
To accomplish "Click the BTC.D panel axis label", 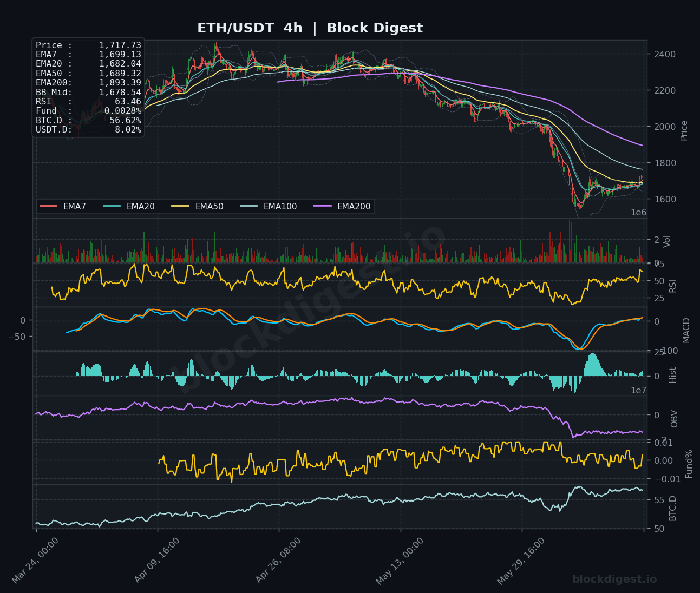I will tap(673, 508).
